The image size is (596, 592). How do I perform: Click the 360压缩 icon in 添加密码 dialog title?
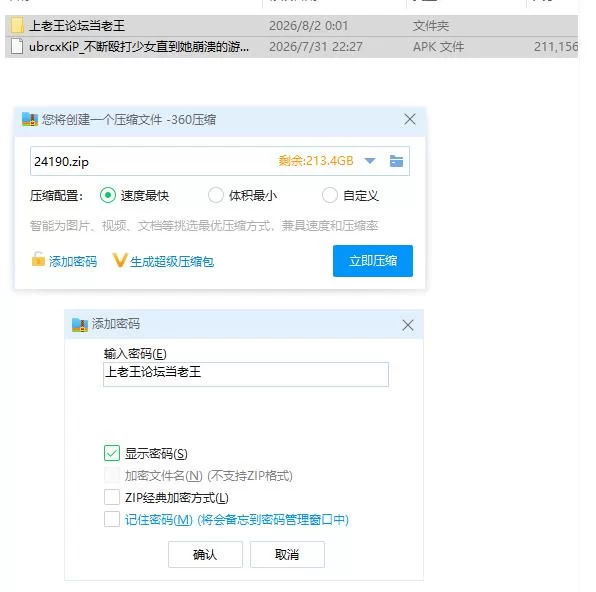80,325
